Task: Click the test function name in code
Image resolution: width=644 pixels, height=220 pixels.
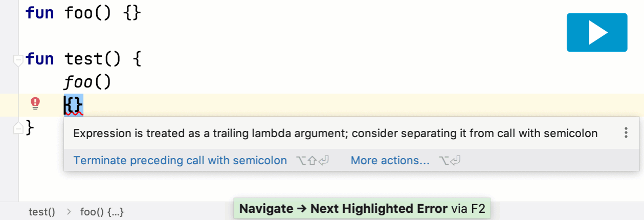Action: click(x=83, y=59)
